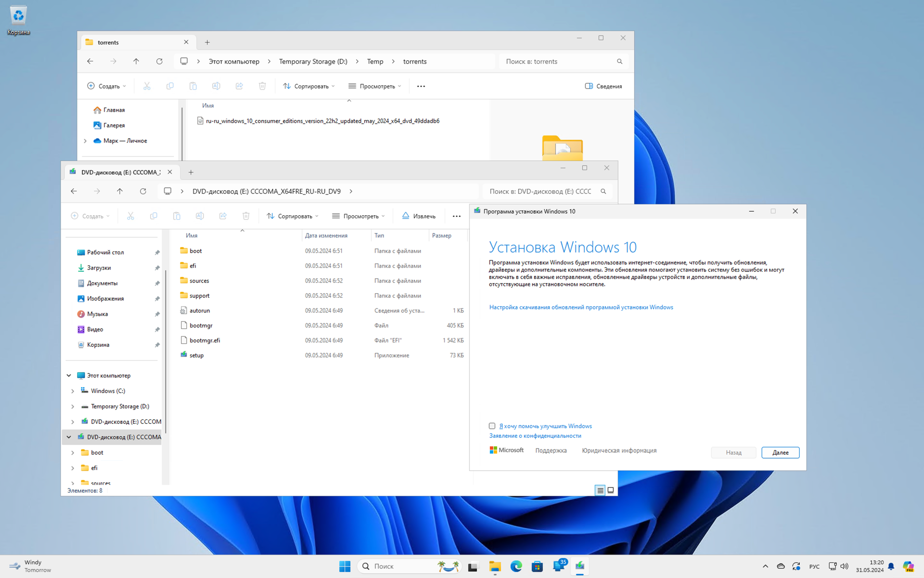
Task: Expand the boot folder in tree
Action: (73, 452)
